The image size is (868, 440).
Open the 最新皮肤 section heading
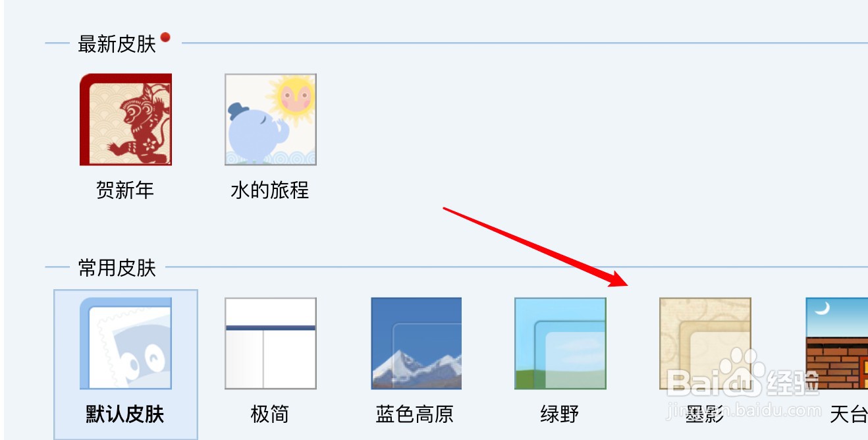117,44
